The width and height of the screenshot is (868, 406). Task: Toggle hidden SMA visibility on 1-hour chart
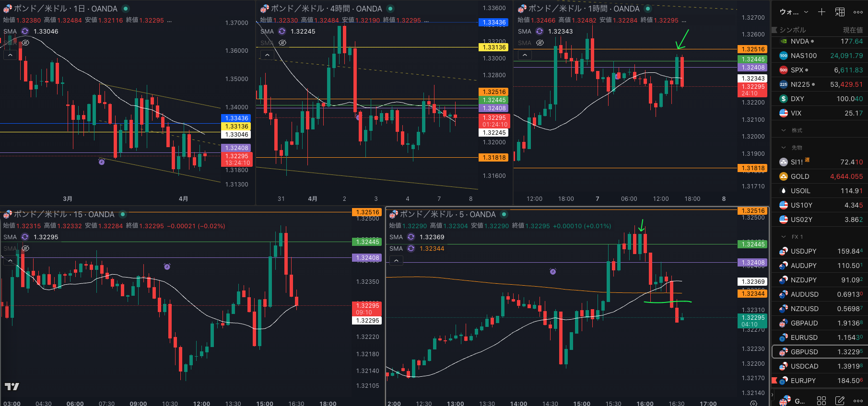[540, 43]
